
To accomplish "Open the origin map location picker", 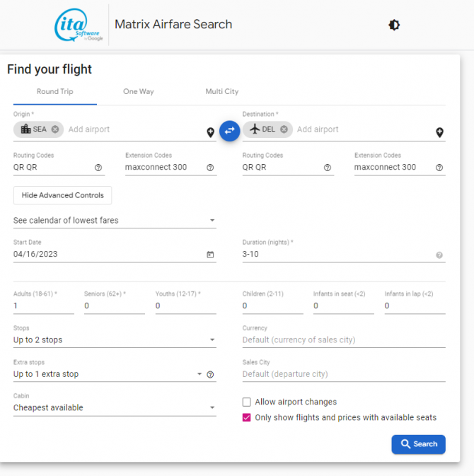I will (x=210, y=132).
